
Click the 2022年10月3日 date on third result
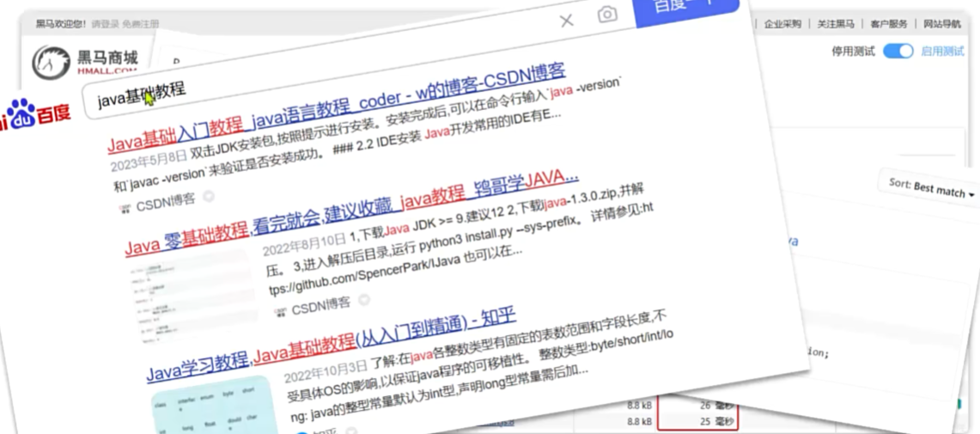coord(325,370)
